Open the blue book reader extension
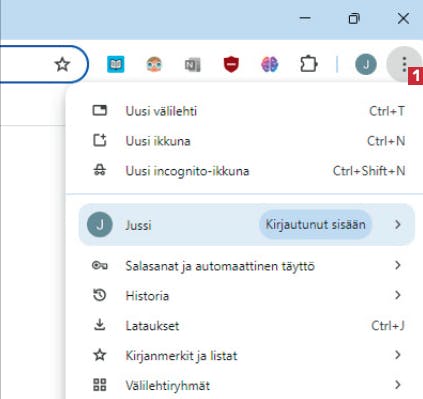 pos(116,64)
